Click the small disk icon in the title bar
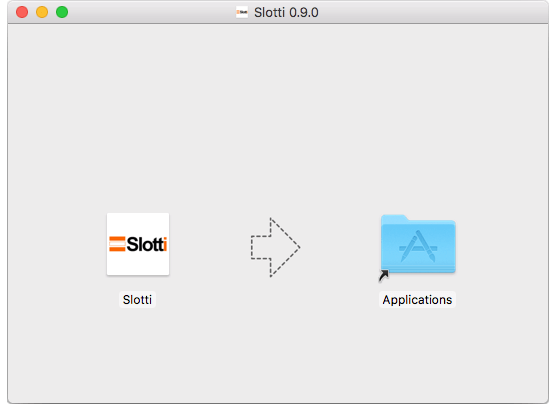 coord(242,12)
